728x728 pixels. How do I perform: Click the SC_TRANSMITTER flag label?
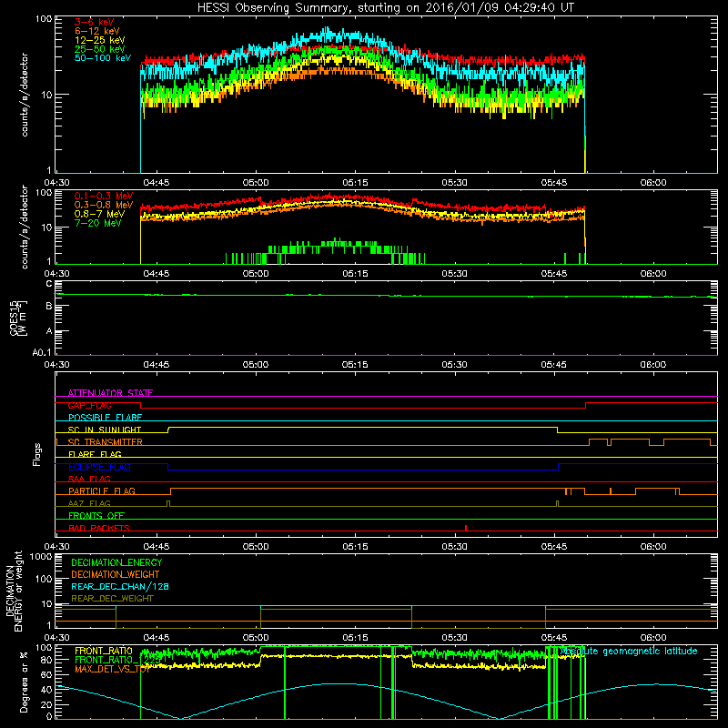coord(105,442)
